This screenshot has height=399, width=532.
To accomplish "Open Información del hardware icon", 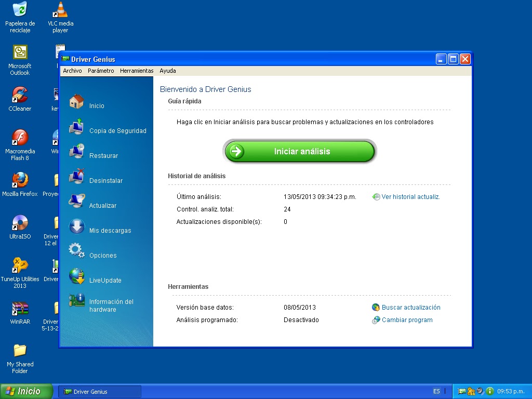I will pos(77,300).
